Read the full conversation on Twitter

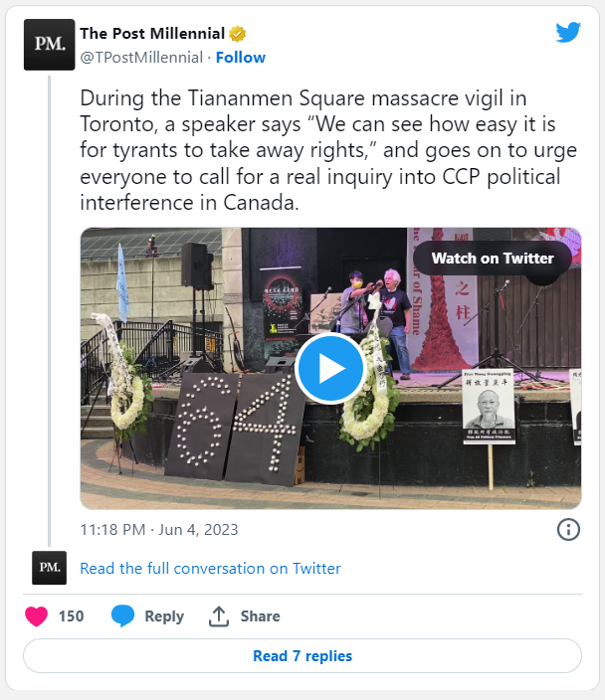tap(210, 569)
